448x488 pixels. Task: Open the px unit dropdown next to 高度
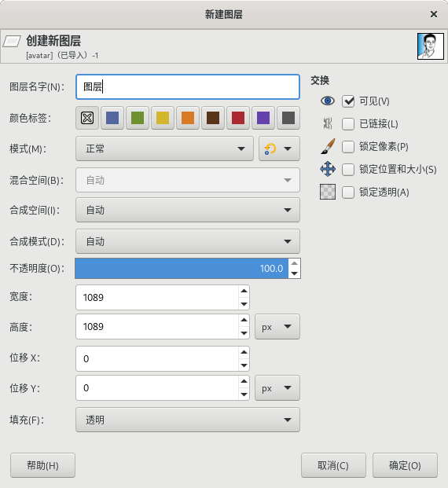[277, 327]
